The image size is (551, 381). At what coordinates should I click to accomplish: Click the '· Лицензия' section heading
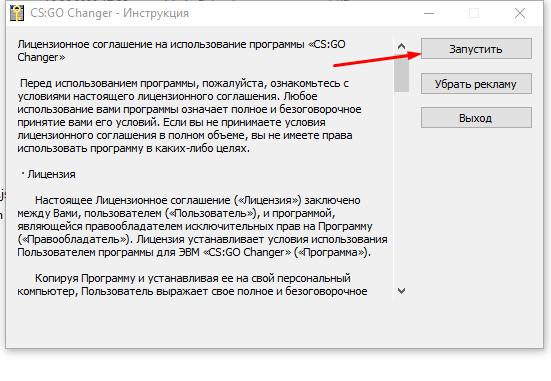[48, 174]
